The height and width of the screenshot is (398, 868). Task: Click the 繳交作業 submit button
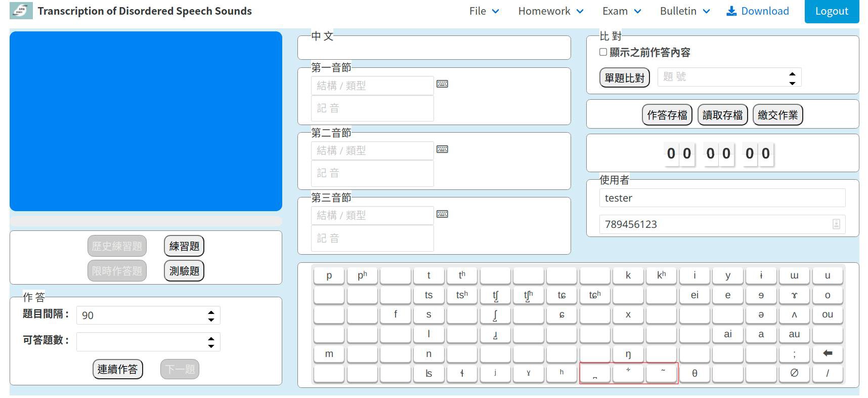[x=777, y=115]
